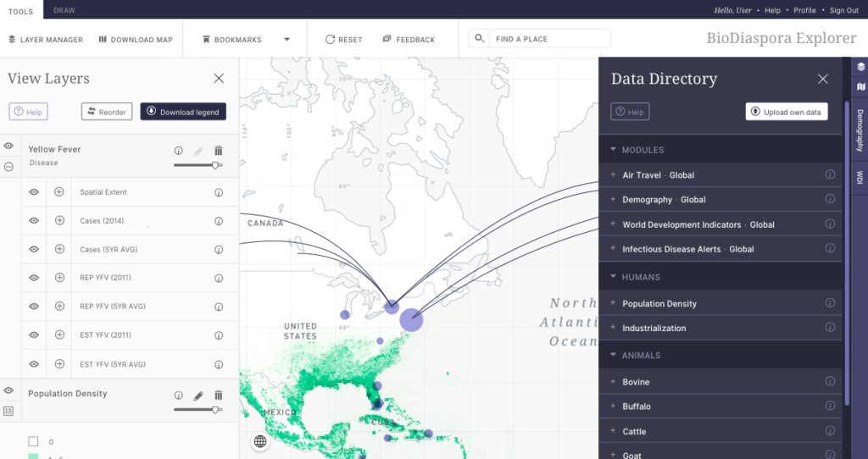Delete the Yellow Fever layer with trash icon

(218, 151)
